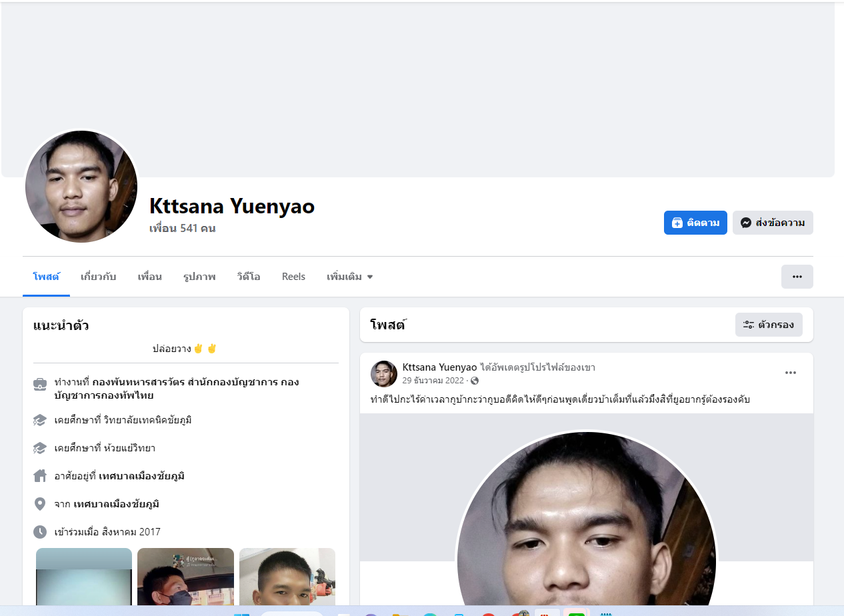Expand the เพิ่มเติม dropdown tab
Viewport: 844px width, 616px height.
350,277
